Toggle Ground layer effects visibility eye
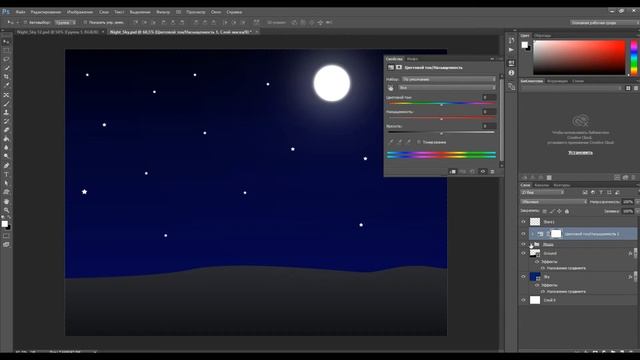Image resolution: width=640 pixels, height=360 pixels. [x=537, y=262]
